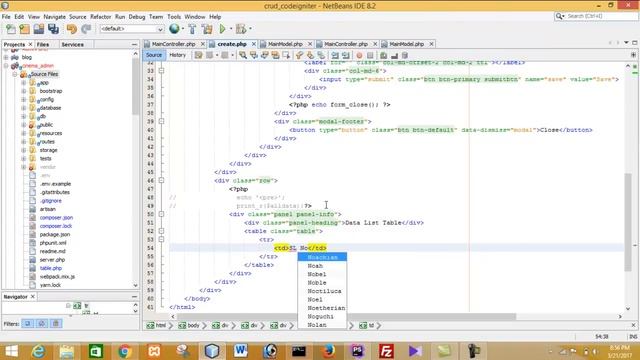Click the Windows Start button
The image size is (640, 360).
[x=11, y=351]
